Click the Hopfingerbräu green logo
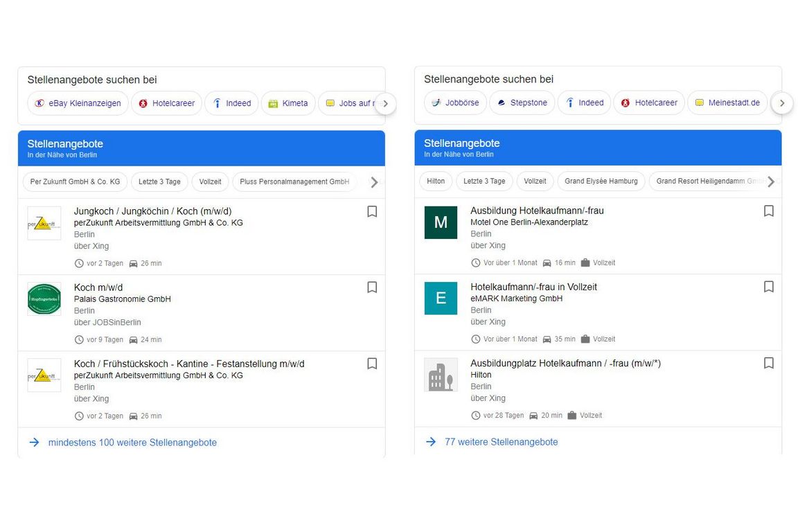Viewport: 798px width, 532px height. point(44,299)
